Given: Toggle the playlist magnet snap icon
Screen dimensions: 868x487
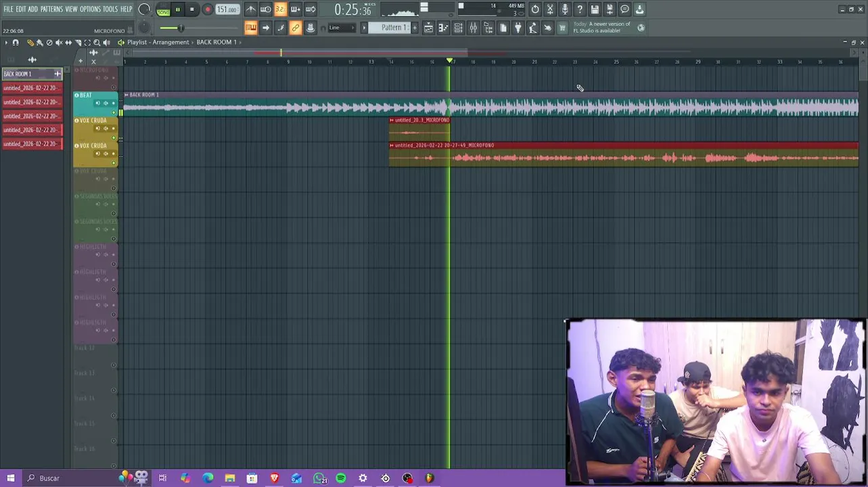Looking at the screenshot, I should point(16,43).
